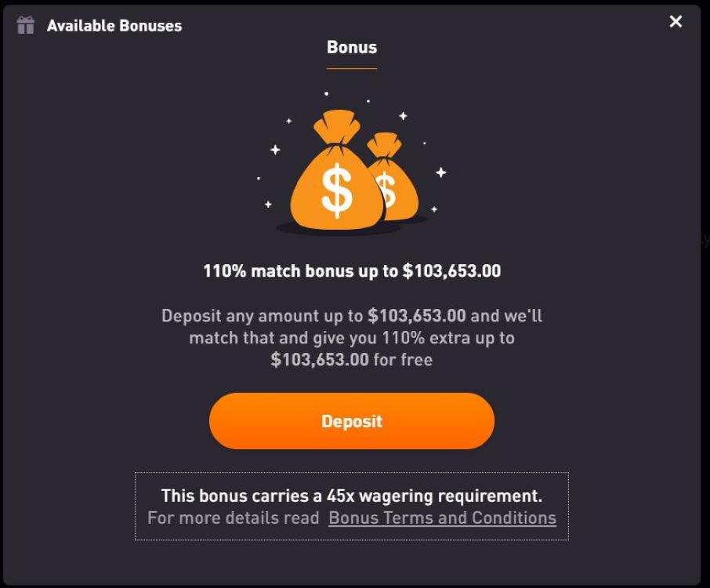The image size is (710, 588).
Task: Click the dollar sign on the small bag
Action: [x=386, y=189]
